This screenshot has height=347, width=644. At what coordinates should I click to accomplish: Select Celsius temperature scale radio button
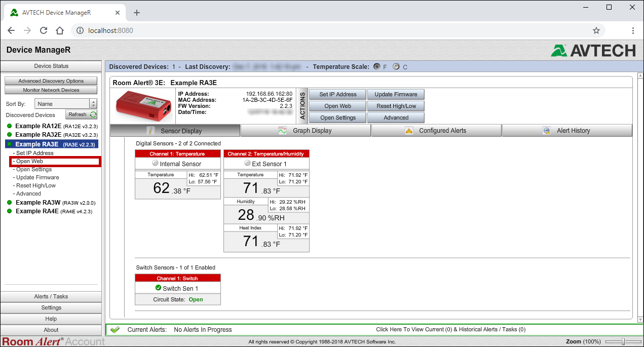tap(396, 66)
